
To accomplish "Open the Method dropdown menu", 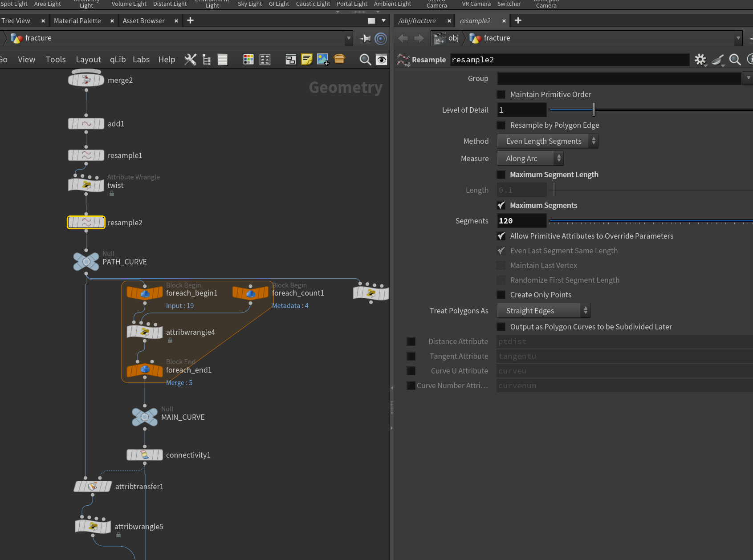I will coord(548,141).
